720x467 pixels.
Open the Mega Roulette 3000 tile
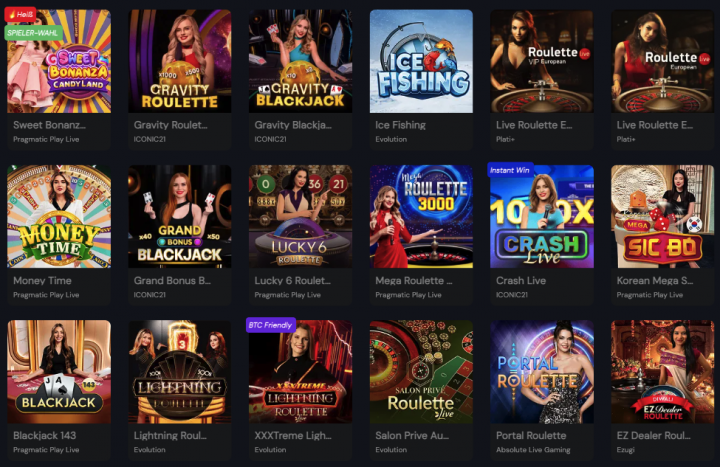pos(421,216)
